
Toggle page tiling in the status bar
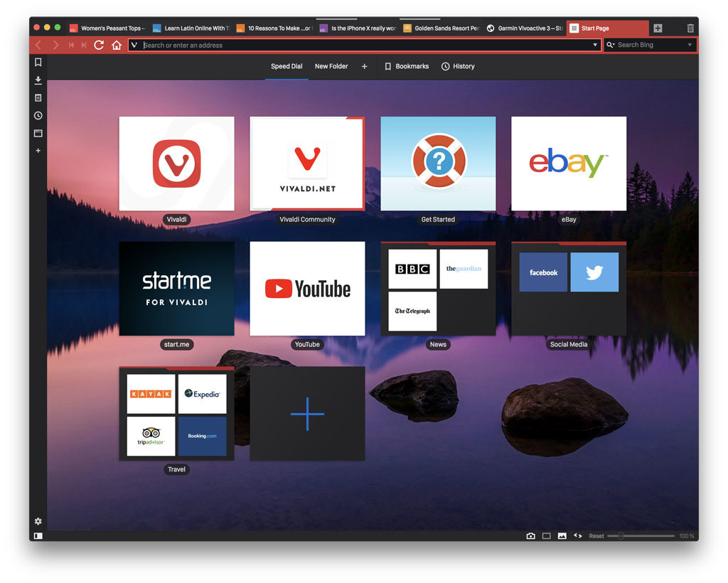[x=546, y=535]
